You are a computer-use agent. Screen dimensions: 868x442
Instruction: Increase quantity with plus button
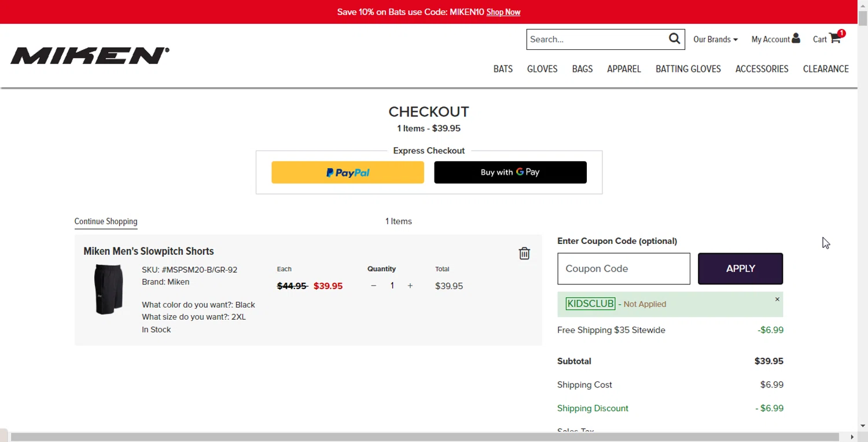410,286
